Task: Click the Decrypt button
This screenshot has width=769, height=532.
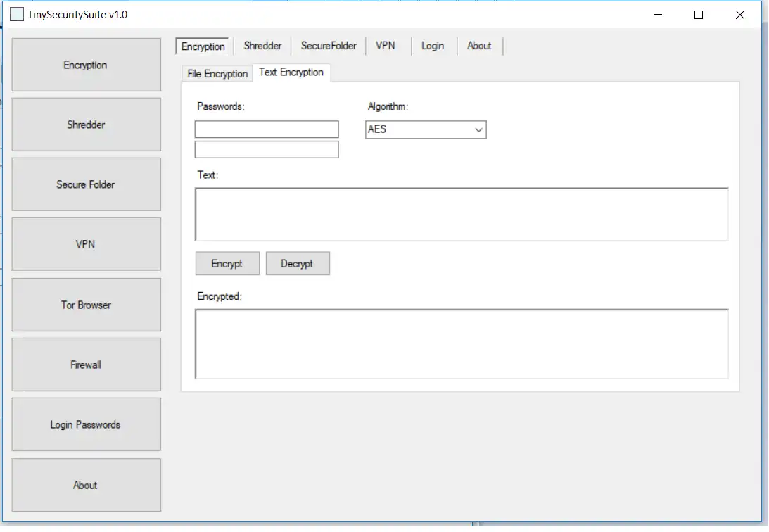Action: click(x=298, y=264)
